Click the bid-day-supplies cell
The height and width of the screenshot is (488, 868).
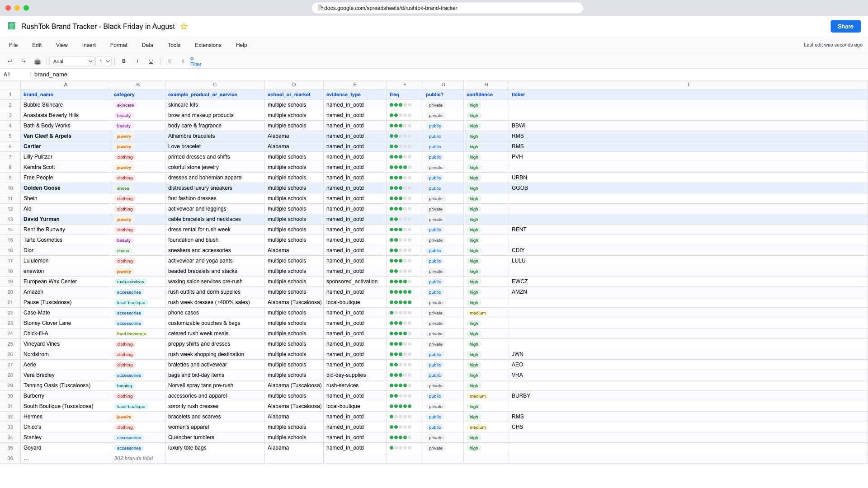click(x=355, y=375)
